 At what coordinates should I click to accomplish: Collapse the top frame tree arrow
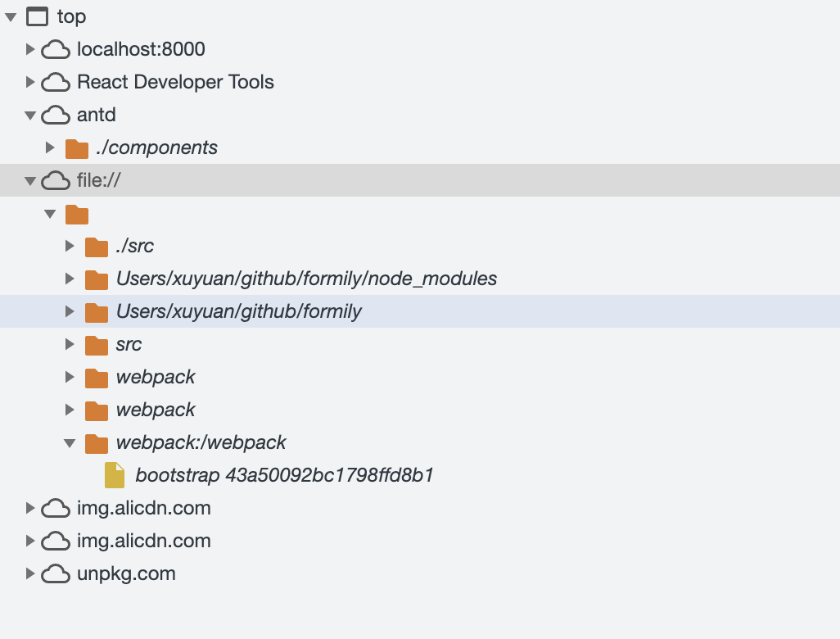tap(11, 16)
